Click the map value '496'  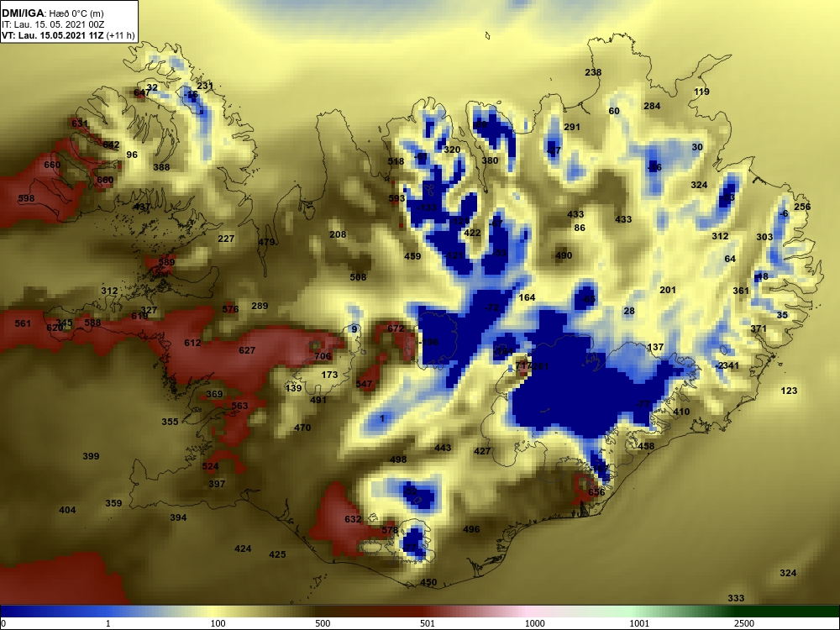coord(471,529)
